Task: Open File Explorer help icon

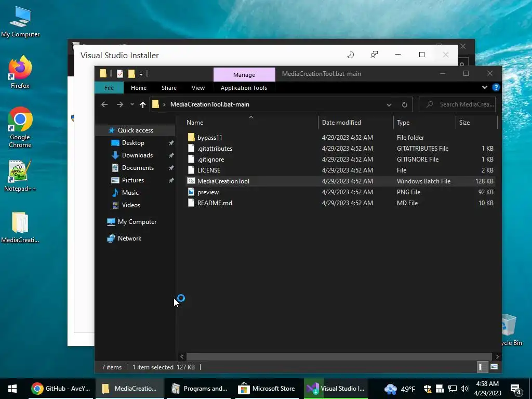Action: pyautogui.click(x=496, y=87)
